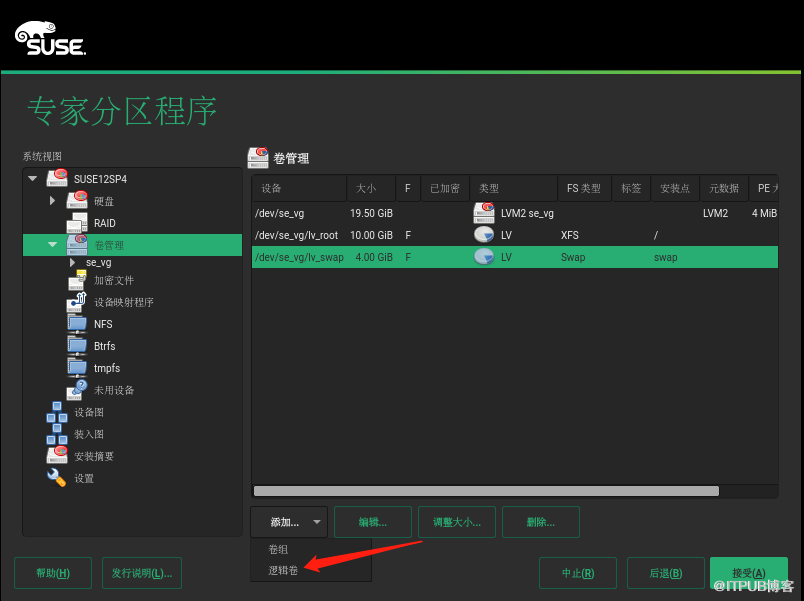
Task: Click the LV icon in lv_root row
Action: pyautogui.click(x=484, y=235)
